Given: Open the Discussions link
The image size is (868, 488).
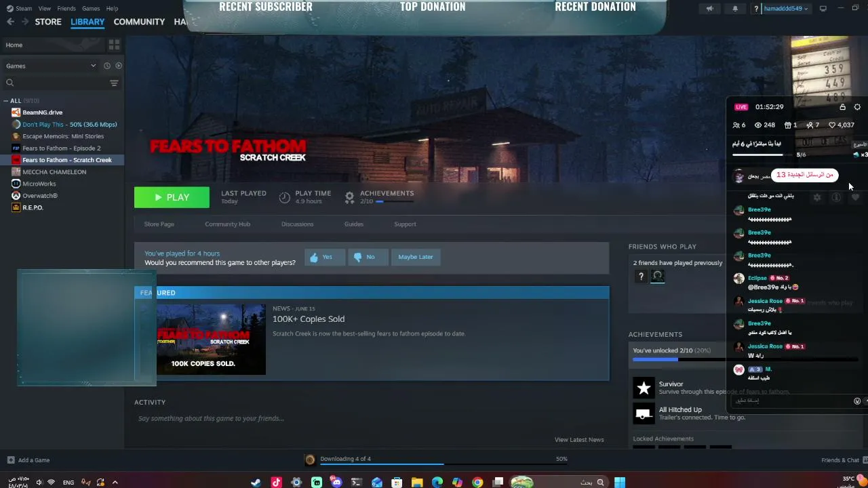Looking at the screenshot, I should (x=297, y=224).
